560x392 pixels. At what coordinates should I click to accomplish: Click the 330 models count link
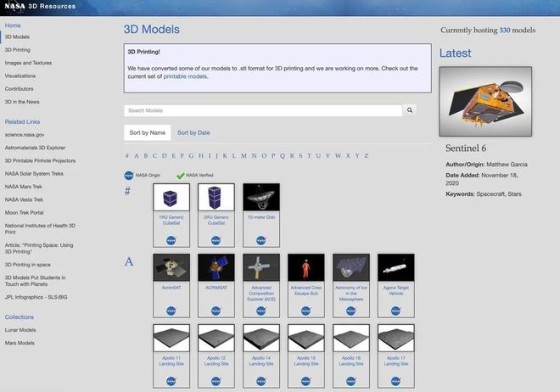(x=505, y=31)
